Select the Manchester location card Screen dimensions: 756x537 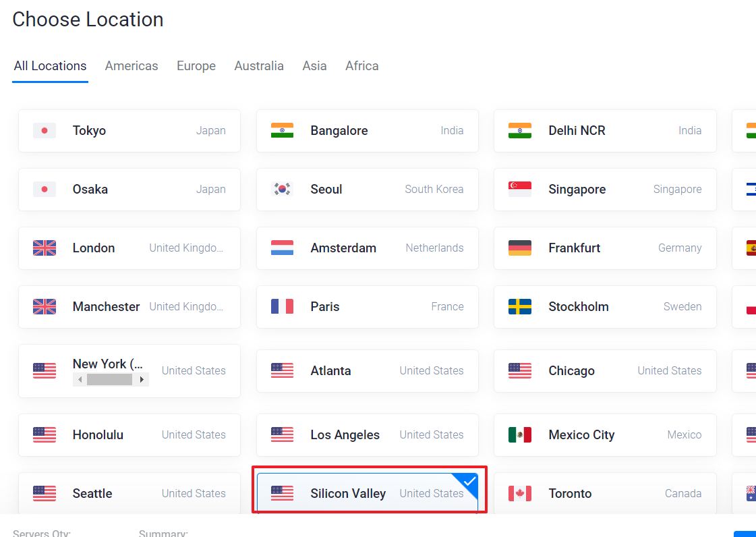coord(129,307)
